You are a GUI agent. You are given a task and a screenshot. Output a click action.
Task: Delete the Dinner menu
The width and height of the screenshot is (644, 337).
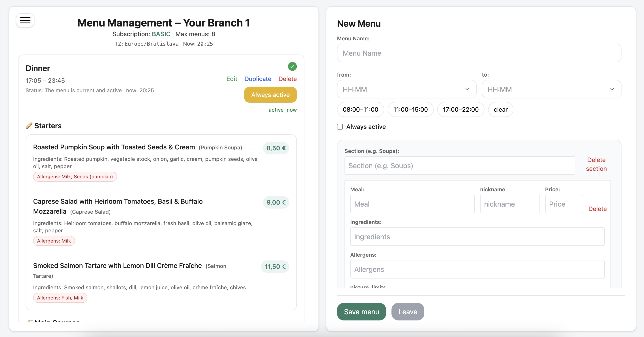288,79
